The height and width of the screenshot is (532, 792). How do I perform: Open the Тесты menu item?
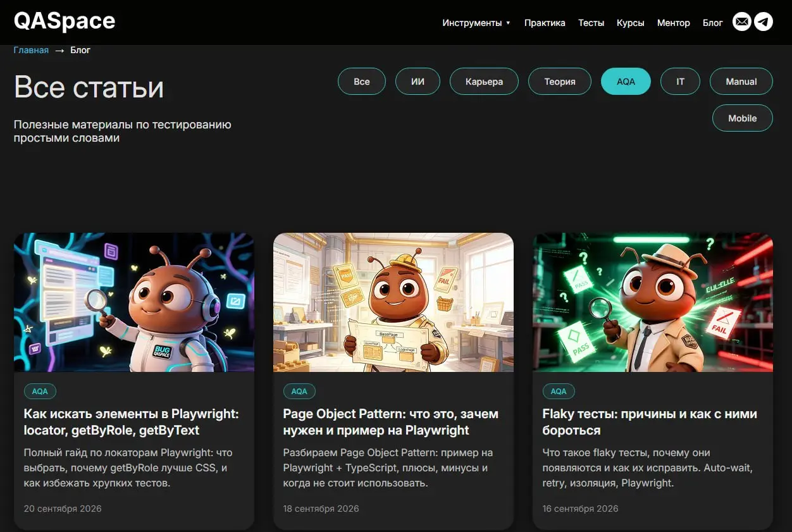point(591,23)
